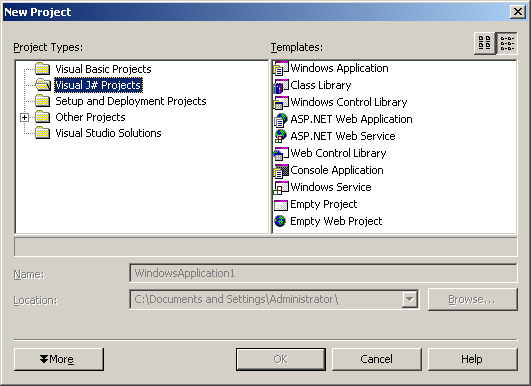Choose the Class Library template icon
Screen dimensions: 531x386
click(x=281, y=85)
